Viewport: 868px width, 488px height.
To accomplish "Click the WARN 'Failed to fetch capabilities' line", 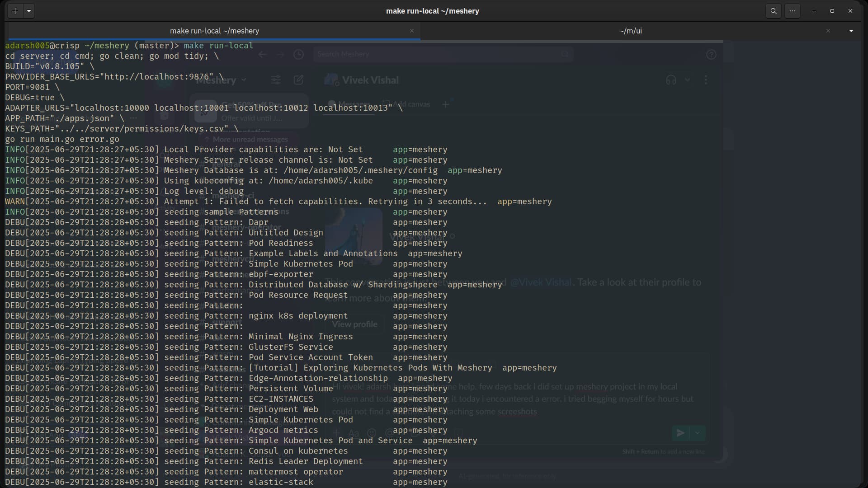I will [278, 202].
